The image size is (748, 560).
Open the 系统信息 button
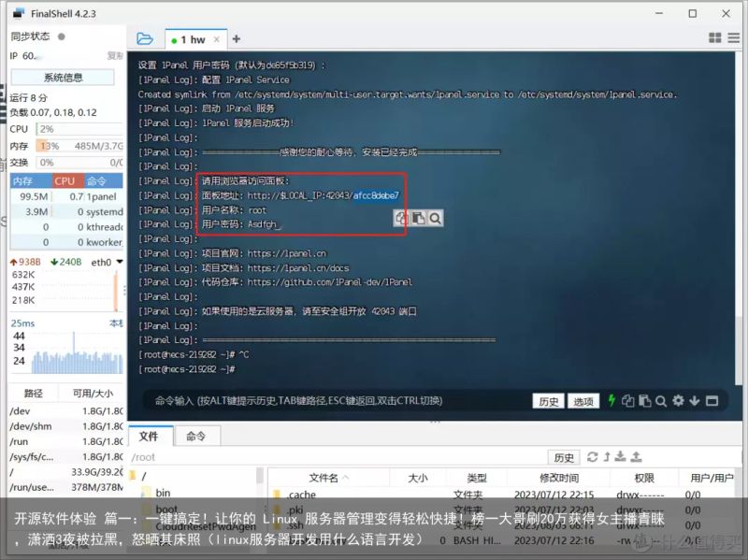click(63, 78)
